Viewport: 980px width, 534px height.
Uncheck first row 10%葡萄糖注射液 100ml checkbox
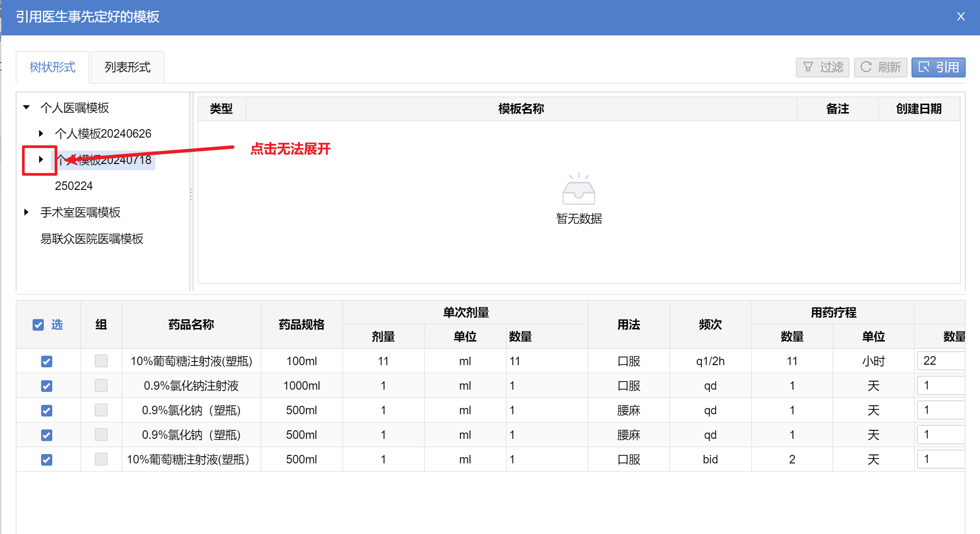coord(46,361)
